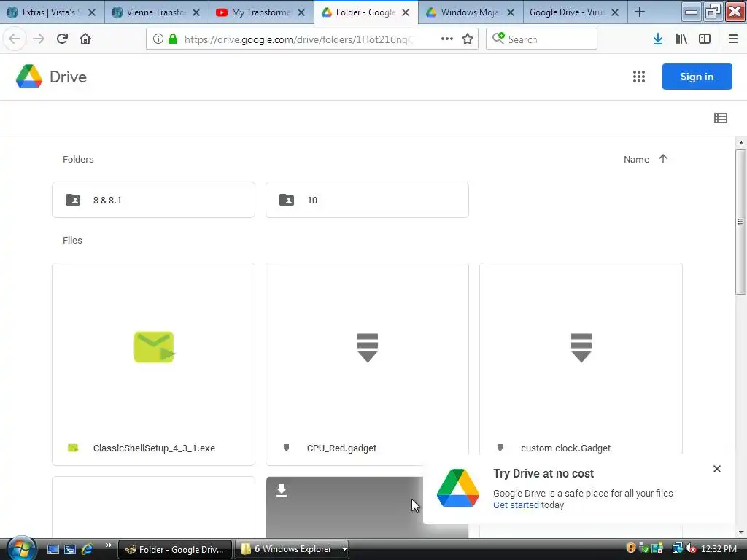
Task: Click the small gadget icon beside CPU_Red.gadget
Action: coord(286,448)
